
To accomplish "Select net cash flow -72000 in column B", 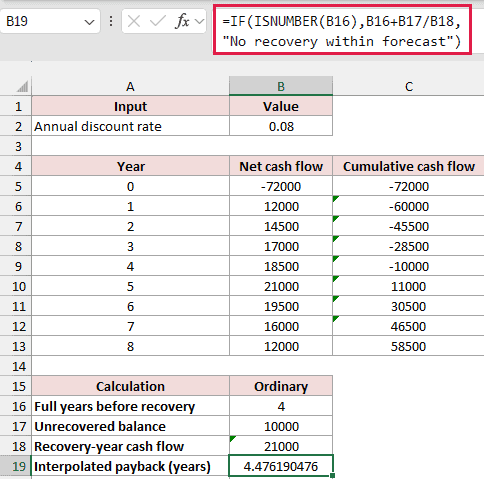I will (x=281, y=186).
